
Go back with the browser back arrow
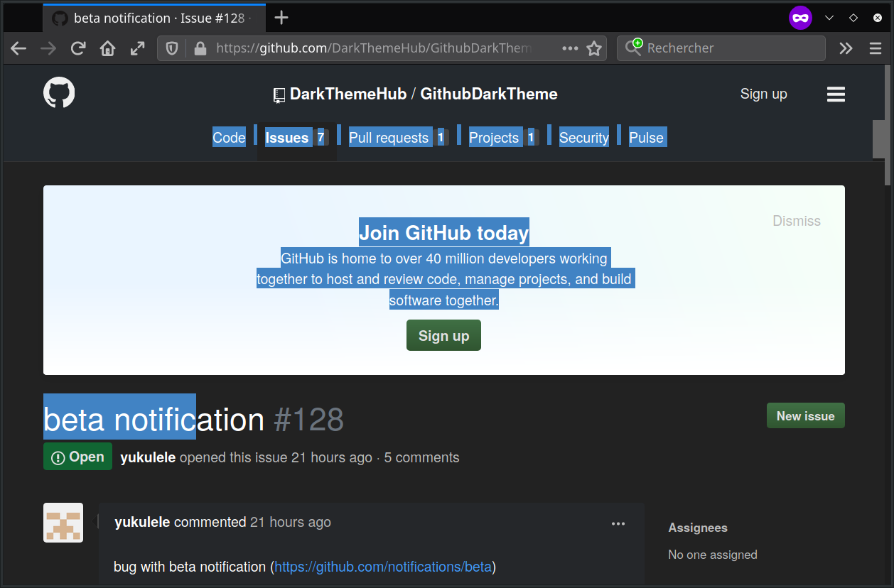tap(18, 48)
